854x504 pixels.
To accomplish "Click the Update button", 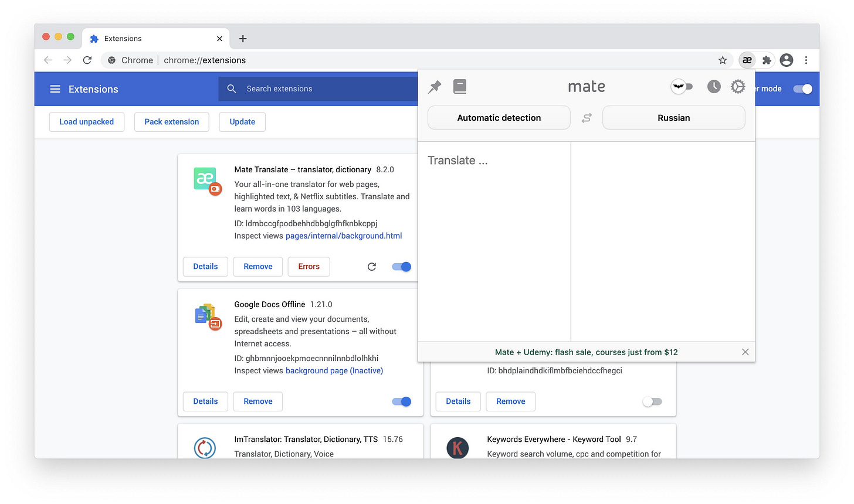I will point(242,122).
